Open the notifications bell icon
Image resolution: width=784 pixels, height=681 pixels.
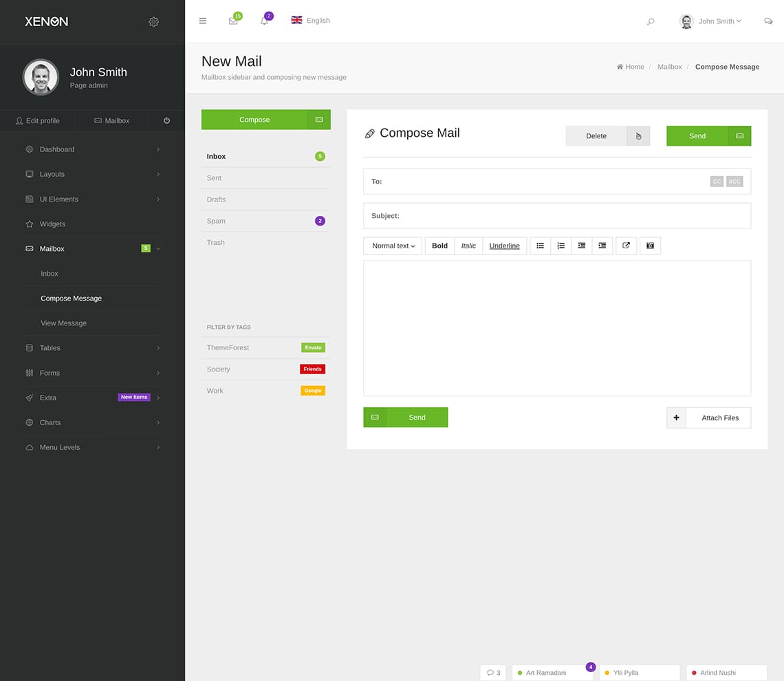coord(265,21)
